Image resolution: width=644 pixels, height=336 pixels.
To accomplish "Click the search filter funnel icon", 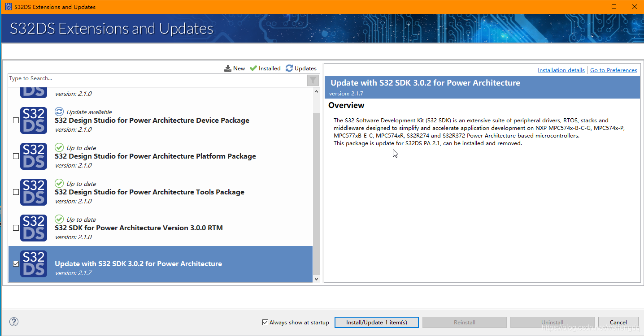I will pos(313,80).
